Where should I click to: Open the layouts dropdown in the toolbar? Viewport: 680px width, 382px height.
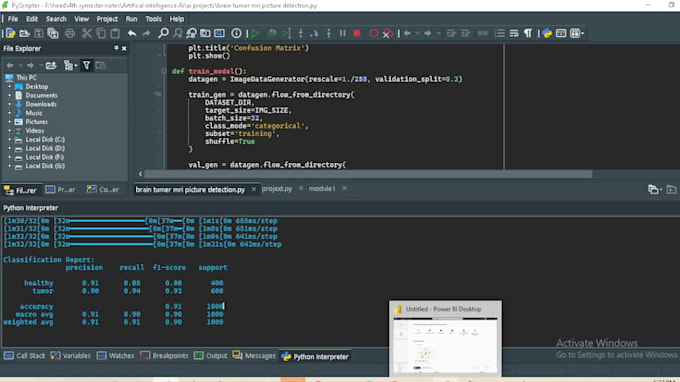[577, 33]
